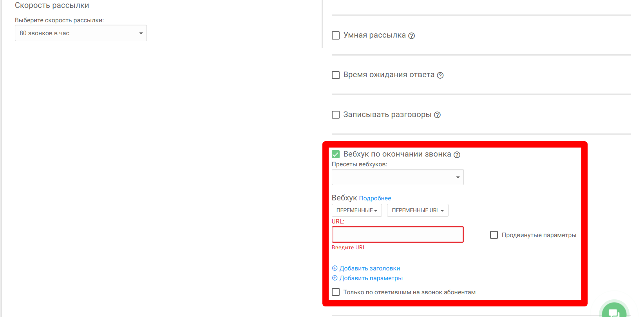Check Только по ответившим на звонок абонентам
This screenshot has width=644, height=317.
tap(336, 292)
